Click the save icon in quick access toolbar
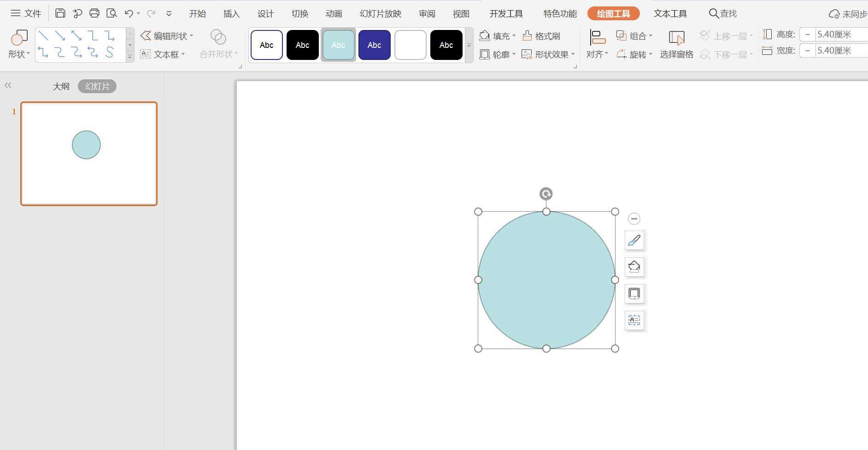Image resolution: width=868 pixels, height=450 pixels. [x=60, y=13]
